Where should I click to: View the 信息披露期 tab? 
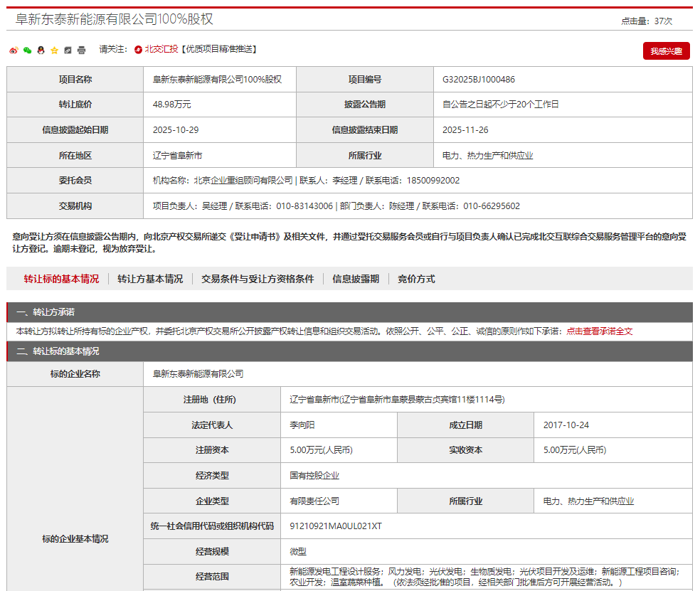(356, 279)
